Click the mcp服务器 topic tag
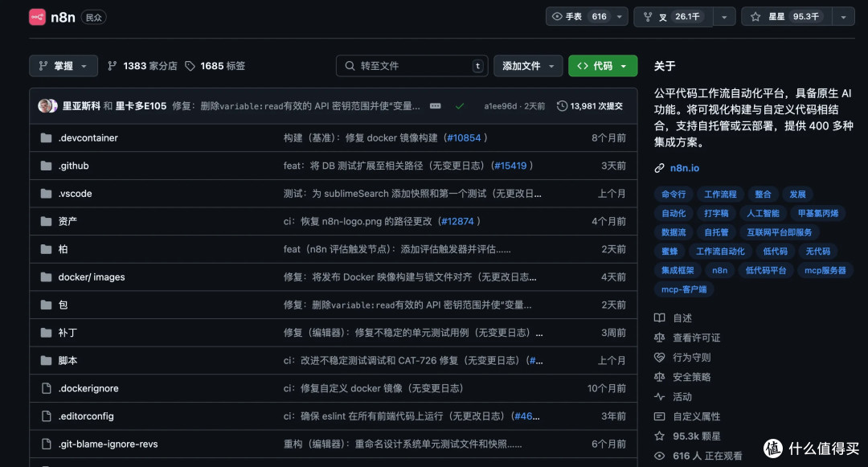The width and height of the screenshot is (868, 467). pos(825,271)
